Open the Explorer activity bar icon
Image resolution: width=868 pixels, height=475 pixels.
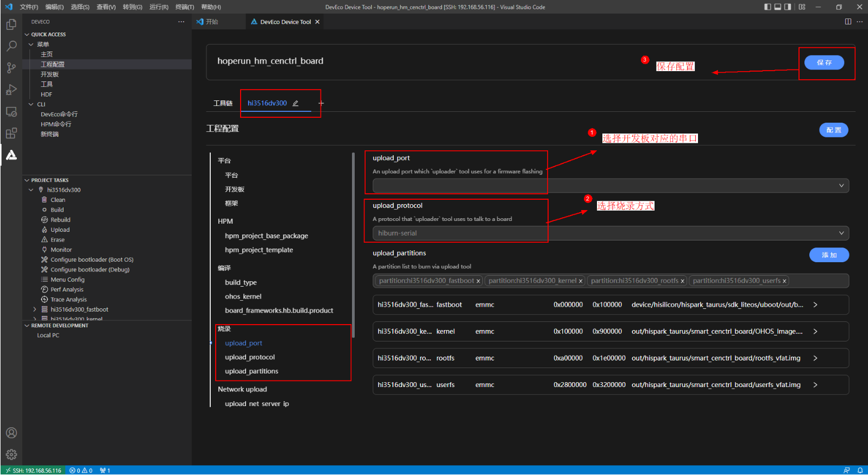pos(11,24)
